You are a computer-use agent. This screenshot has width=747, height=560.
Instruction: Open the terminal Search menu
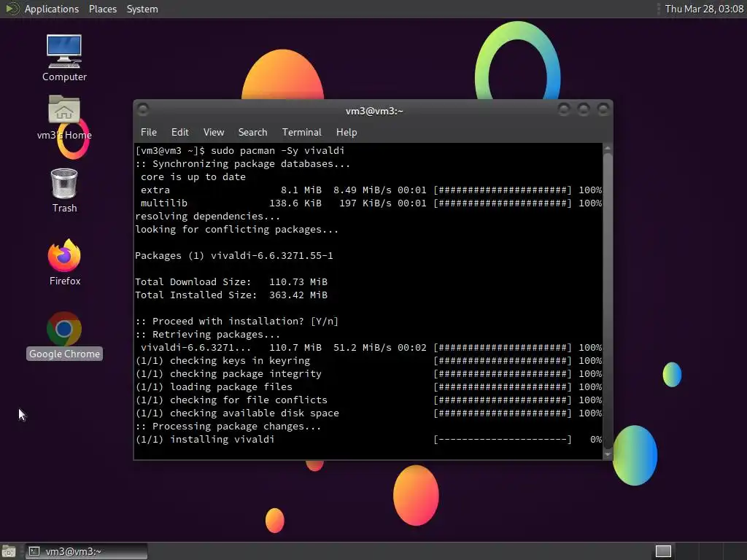coord(252,133)
